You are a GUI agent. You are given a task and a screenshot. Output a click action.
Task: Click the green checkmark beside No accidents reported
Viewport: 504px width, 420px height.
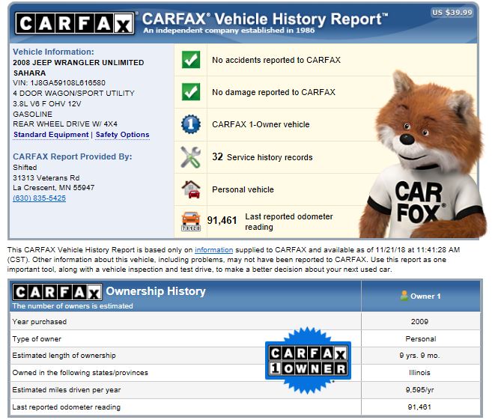[x=191, y=60]
